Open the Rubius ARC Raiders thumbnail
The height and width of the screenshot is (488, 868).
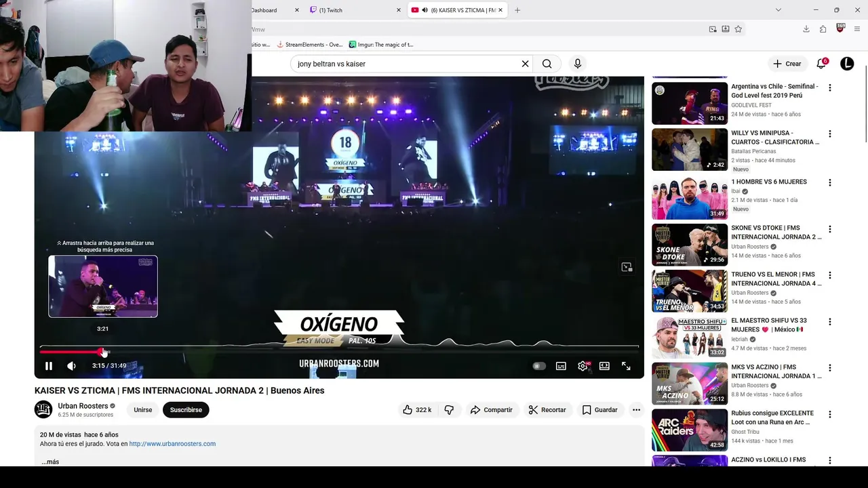point(690,430)
